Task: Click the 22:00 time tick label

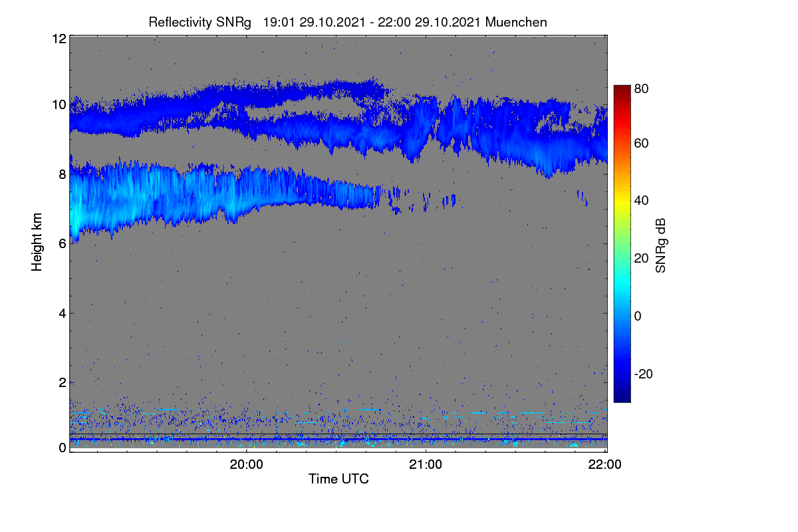Action: pos(605,464)
